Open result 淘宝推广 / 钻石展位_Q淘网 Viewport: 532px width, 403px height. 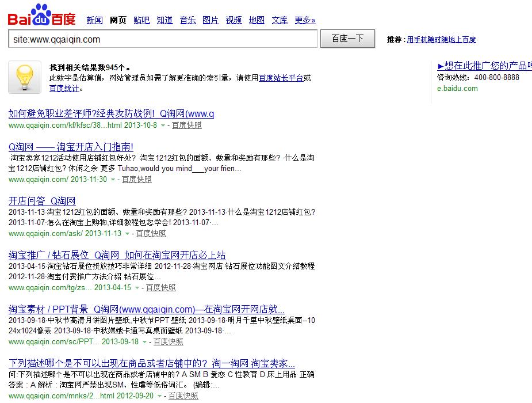click(x=117, y=255)
